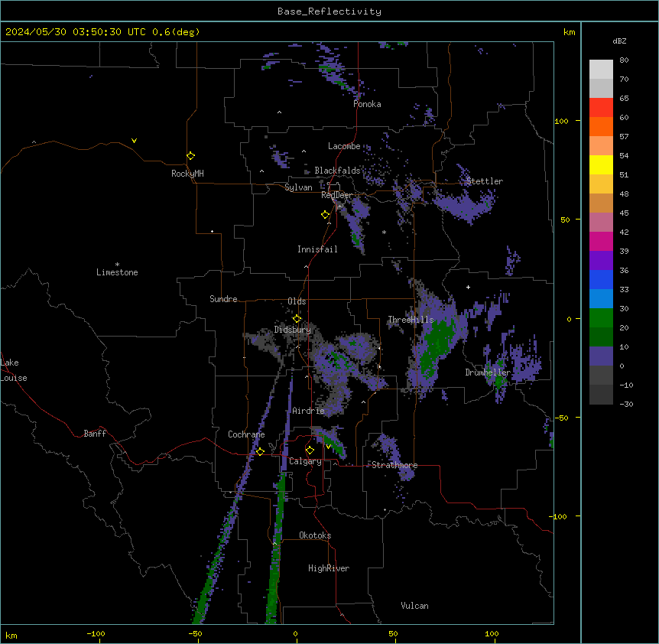Viewport: 659px width, 644px height.
Task: Click the Airdrie city label
Action: pos(308,411)
